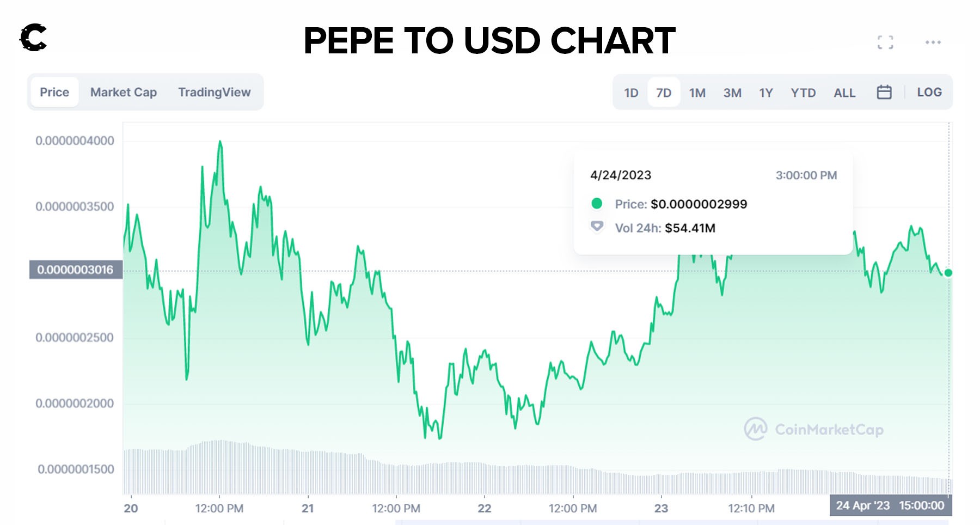Viewport: 980px width, 525px height.
Task: Select the 1D time range
Action: click(x=631, y=93)
